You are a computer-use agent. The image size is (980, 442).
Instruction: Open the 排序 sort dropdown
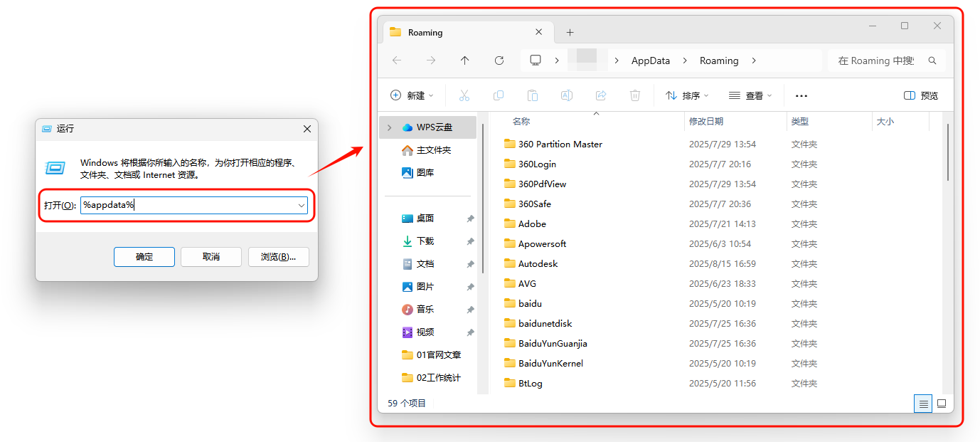[688, 95]
